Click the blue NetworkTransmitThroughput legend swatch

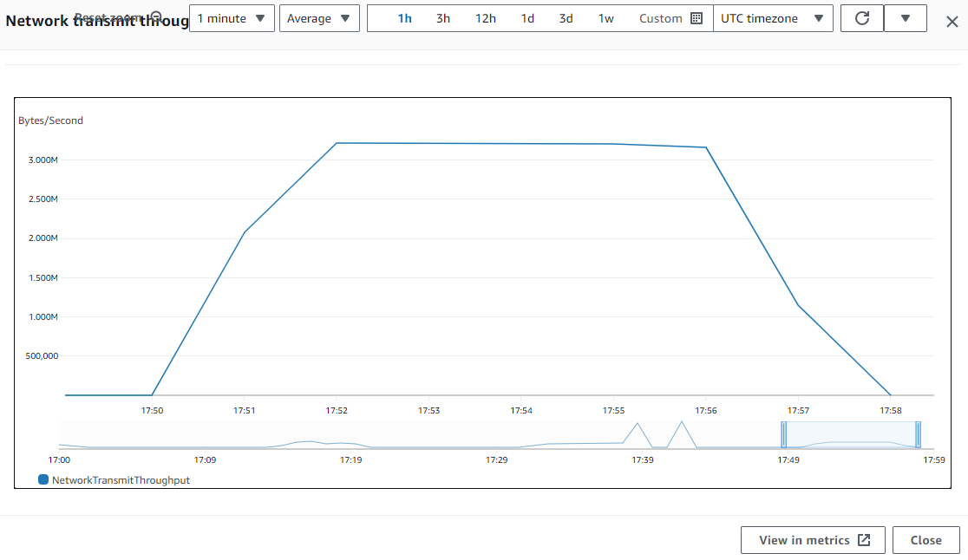coord(43,479)
